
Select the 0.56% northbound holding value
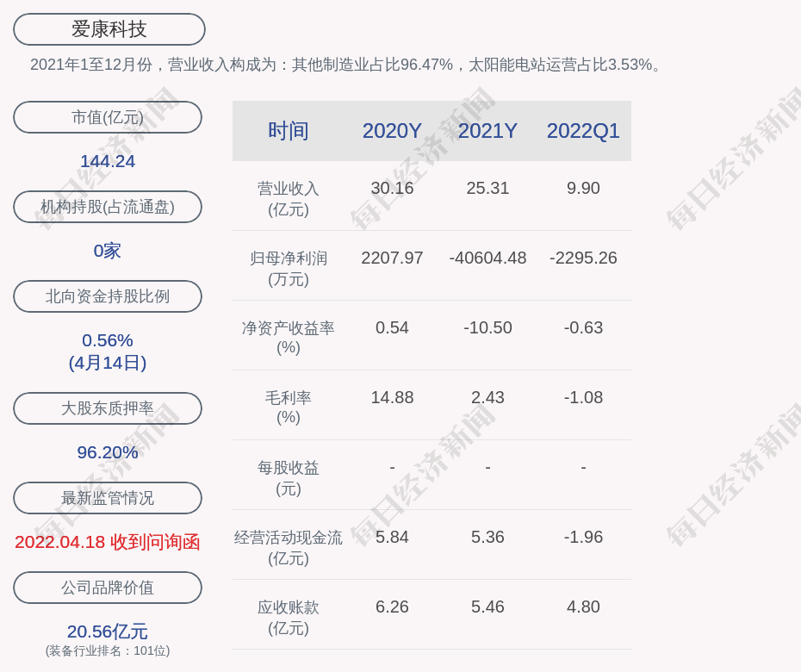(108, 340)
